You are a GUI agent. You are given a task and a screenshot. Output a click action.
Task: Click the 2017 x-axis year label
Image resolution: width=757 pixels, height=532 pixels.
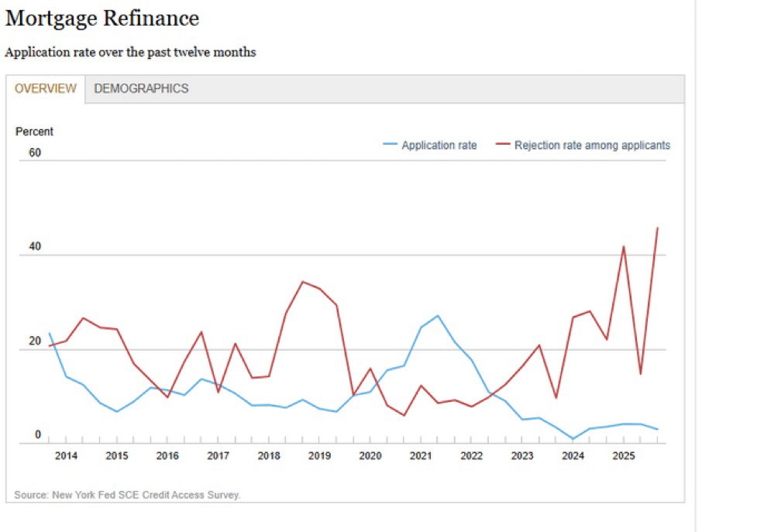218,456
